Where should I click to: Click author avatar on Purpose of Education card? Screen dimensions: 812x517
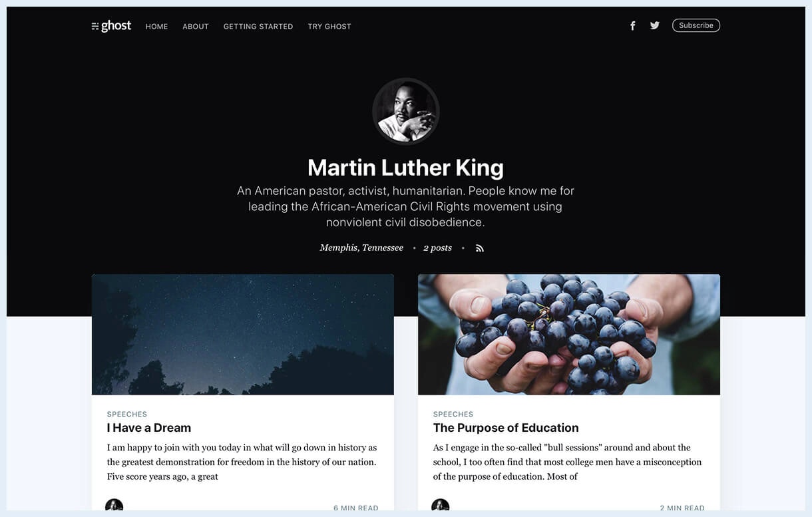pyautogui.click(x=441, y=505)
